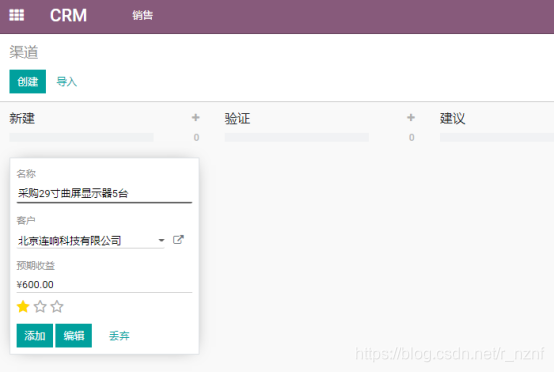Click the 建议 column progress bar
554x372 pixels.
click(x=497, y=137)
